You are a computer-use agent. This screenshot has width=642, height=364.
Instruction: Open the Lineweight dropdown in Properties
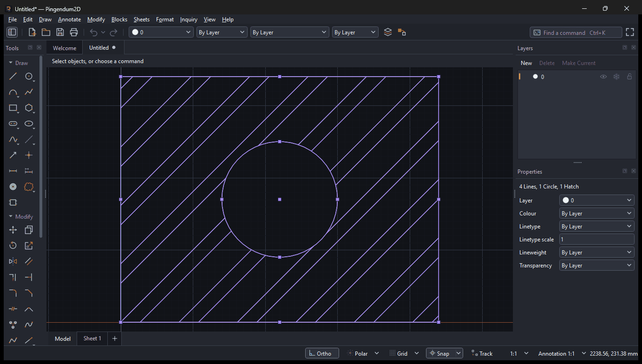[x=597, y=253]
